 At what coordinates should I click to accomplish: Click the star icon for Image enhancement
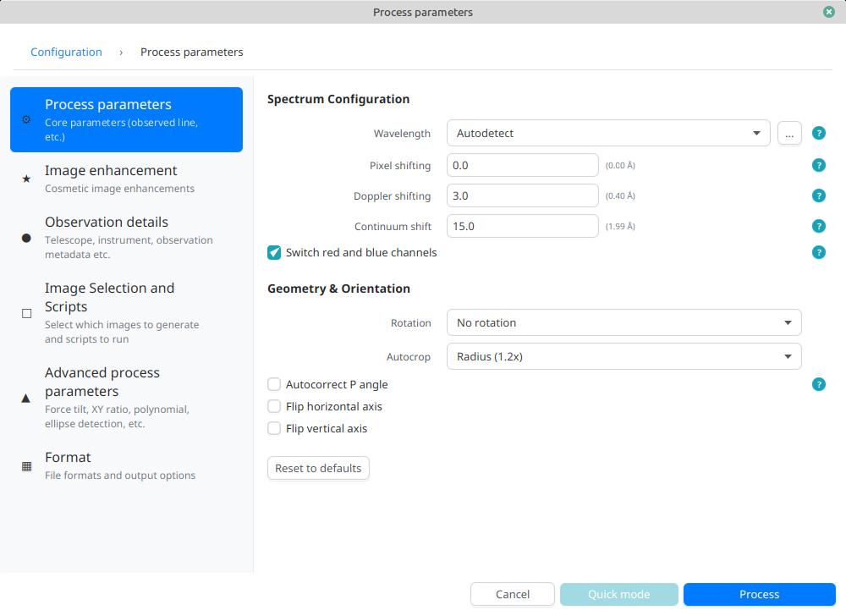point(26,179)
